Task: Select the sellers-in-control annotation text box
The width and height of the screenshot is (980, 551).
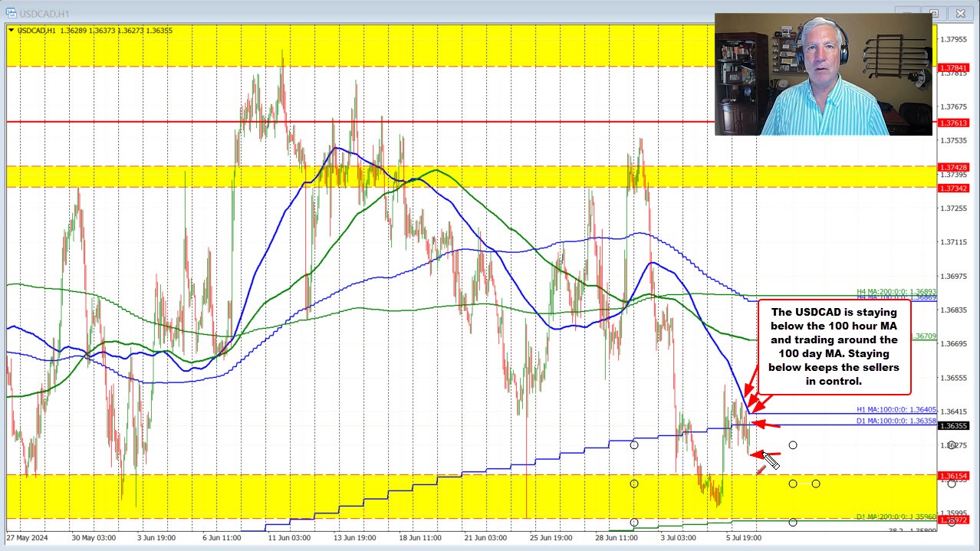Action: pyautogui.click(x=834, y=348)
